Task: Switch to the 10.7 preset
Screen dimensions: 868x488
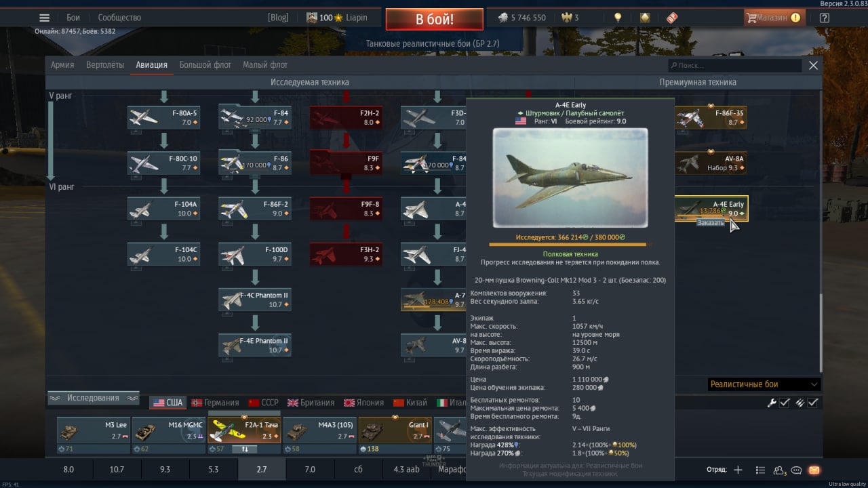Action: point(117,469)
